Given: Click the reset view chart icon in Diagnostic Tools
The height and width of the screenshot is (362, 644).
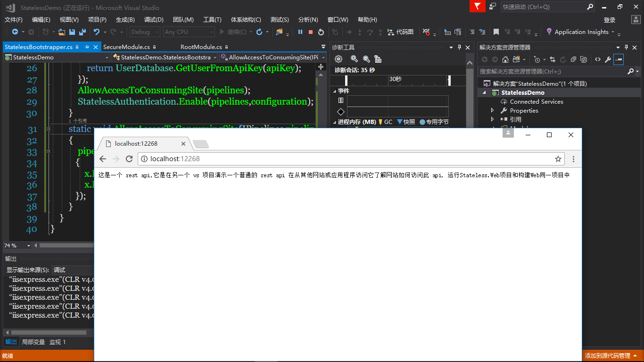Looking at the screenshot, I should pyautogui.click(x=378, y=59).
